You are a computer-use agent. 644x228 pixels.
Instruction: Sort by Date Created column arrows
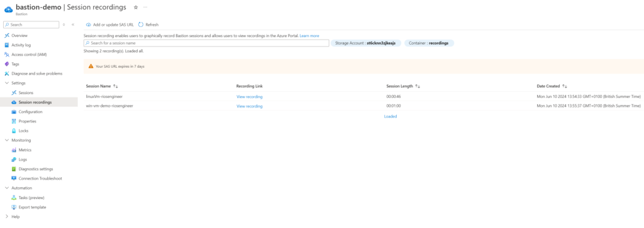tap(565, 86)
